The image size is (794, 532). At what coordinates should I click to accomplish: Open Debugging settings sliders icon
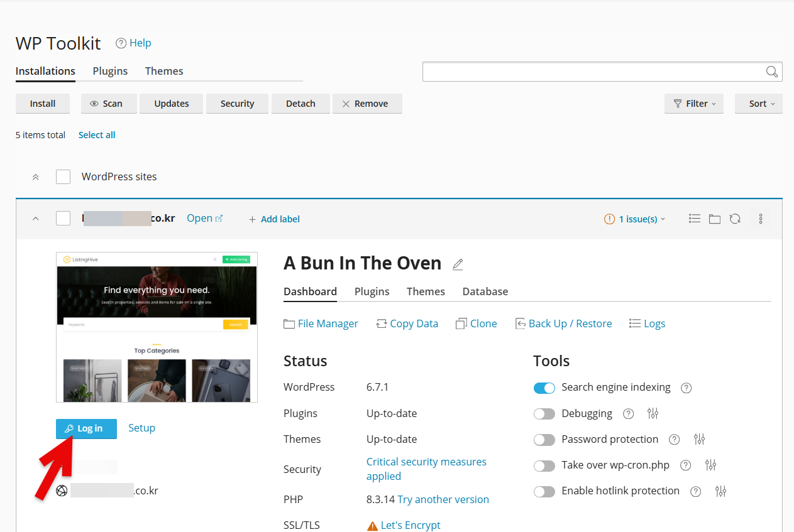pos(653,413)
